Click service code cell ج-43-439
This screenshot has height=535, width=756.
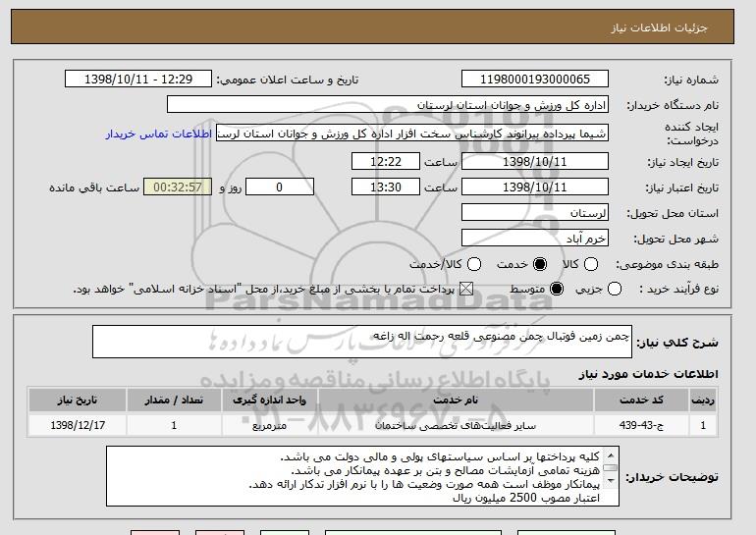[x=642, y=426]
